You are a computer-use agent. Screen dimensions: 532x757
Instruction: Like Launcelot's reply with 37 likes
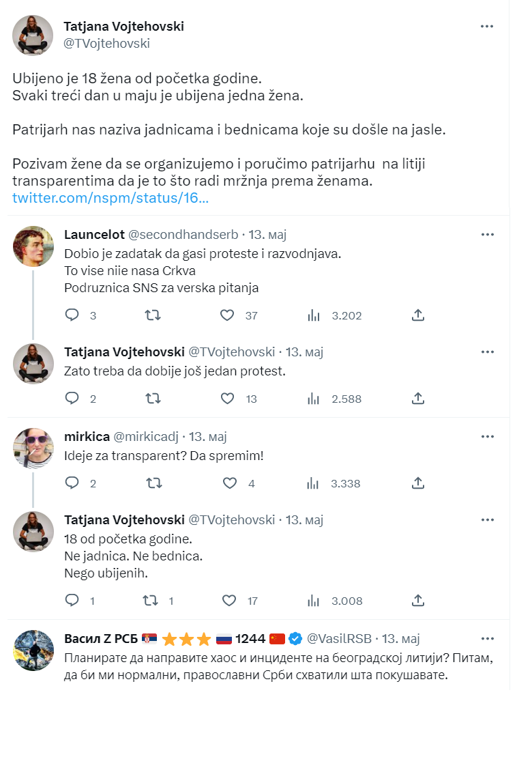(x=227, y=315)
